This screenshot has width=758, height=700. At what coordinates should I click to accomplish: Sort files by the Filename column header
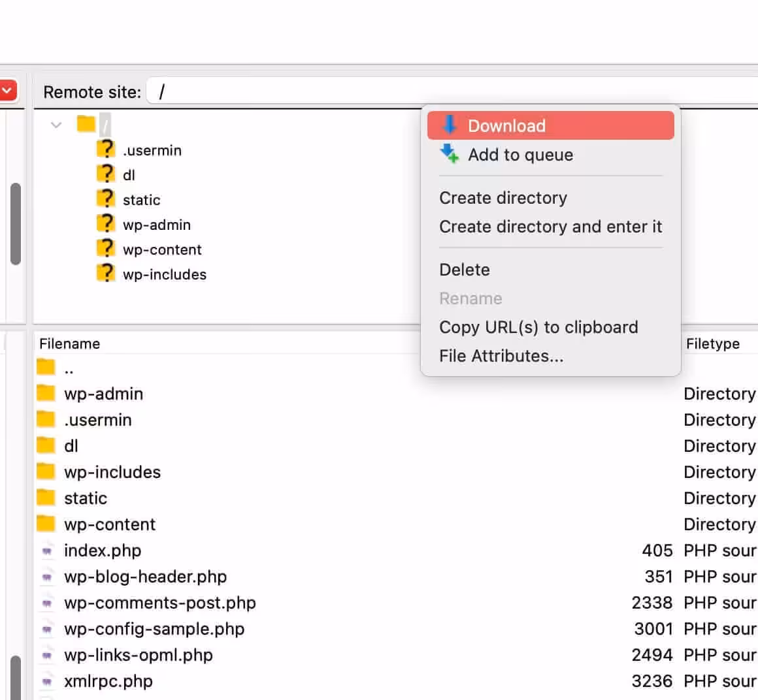click(69, 343)
